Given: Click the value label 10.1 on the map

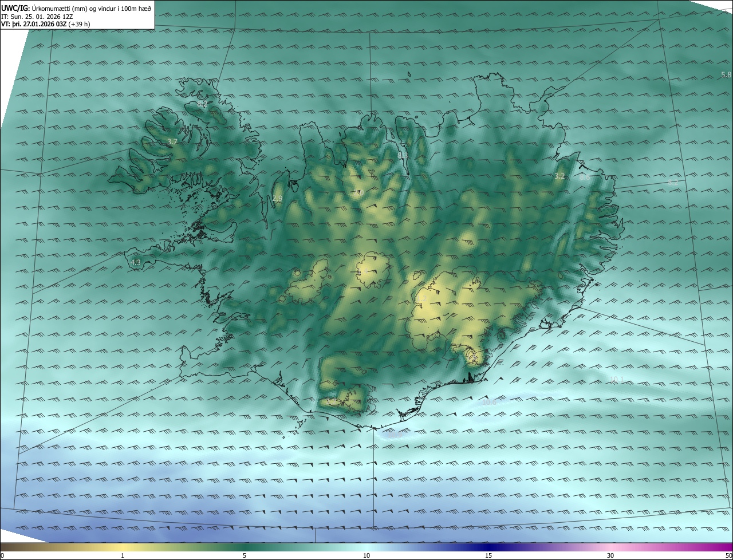Looking at the screenshot, I should 617,380.
